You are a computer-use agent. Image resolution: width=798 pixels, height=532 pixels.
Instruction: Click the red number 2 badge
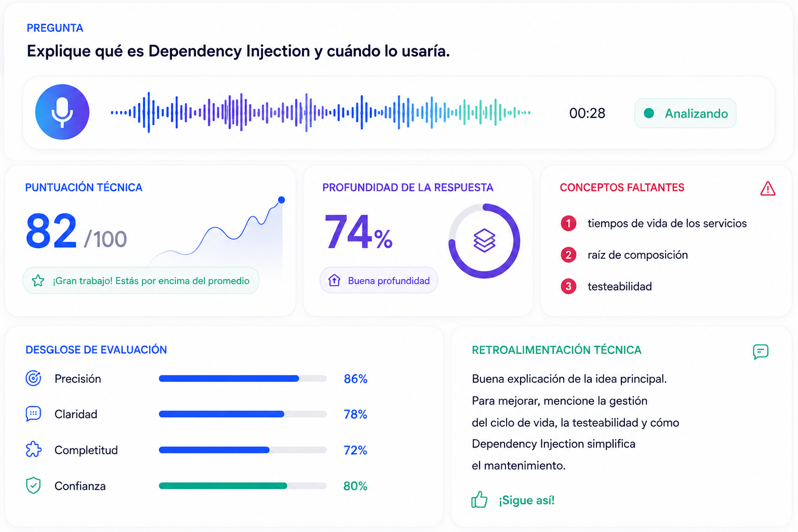click(568, 255)
